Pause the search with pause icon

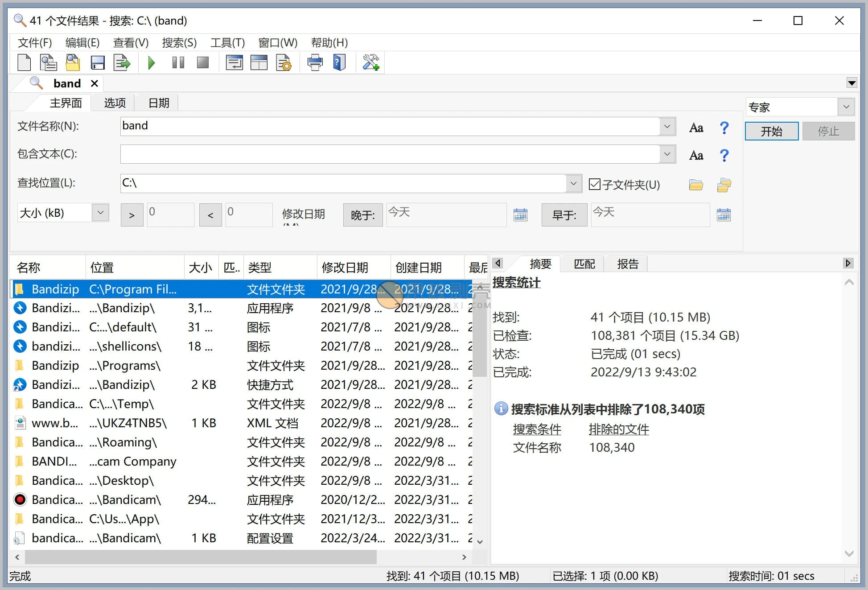click(178, 62)
